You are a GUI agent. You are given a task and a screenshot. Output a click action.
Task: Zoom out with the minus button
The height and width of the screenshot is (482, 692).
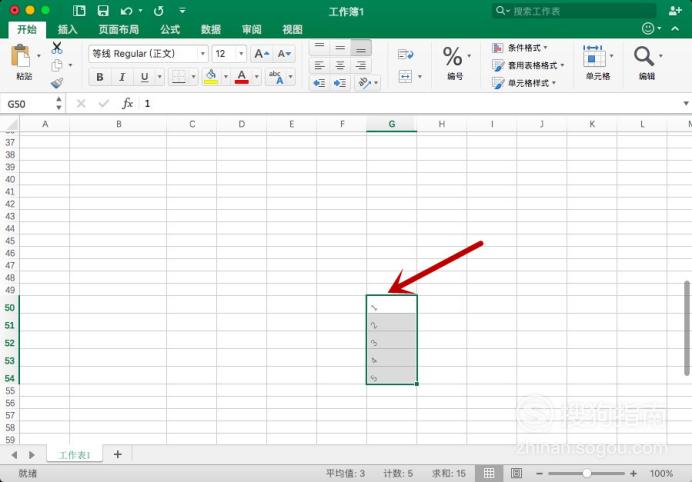[539, 474]
